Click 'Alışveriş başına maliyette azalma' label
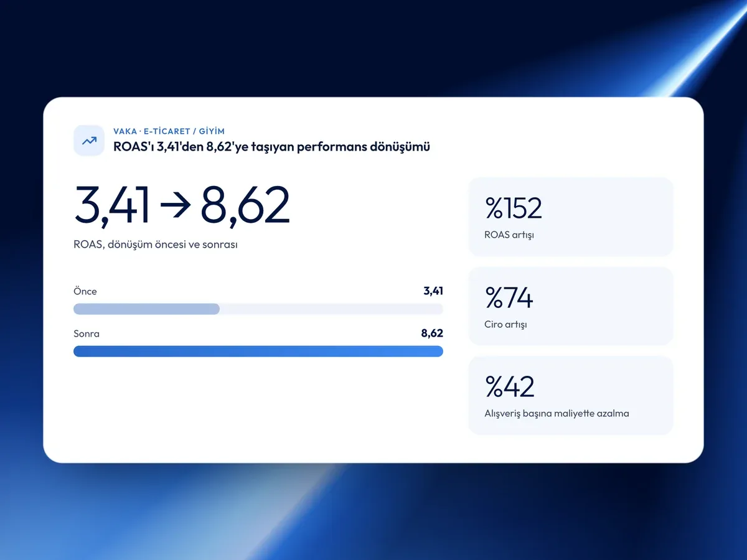The width and height of the screenshot is (747, 560). point(557,413)
